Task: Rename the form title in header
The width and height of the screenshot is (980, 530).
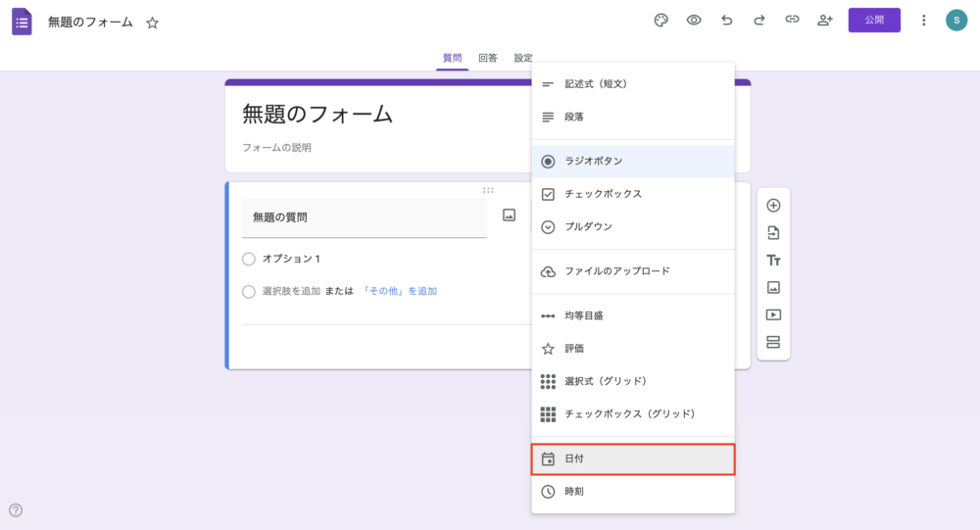Action: [90, 23]
